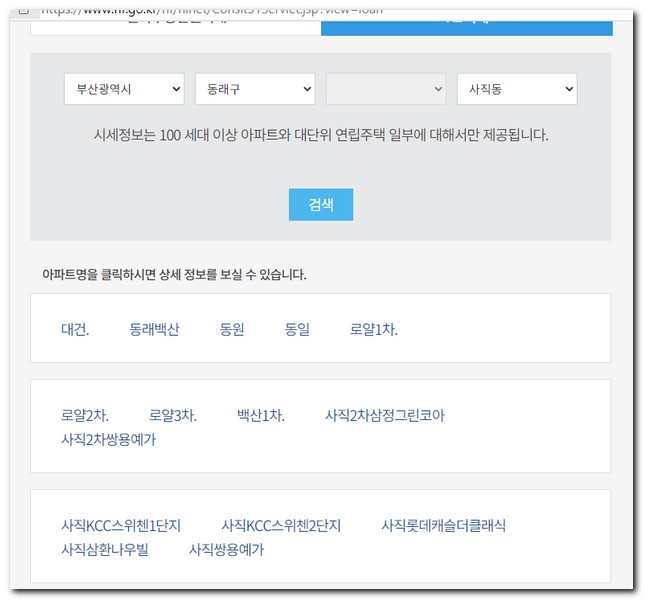The height and width of the screenshot is (600, 645).
Task: View the 사직롯데캐슬더클래식 apartment info
Action: pos(443,525)
